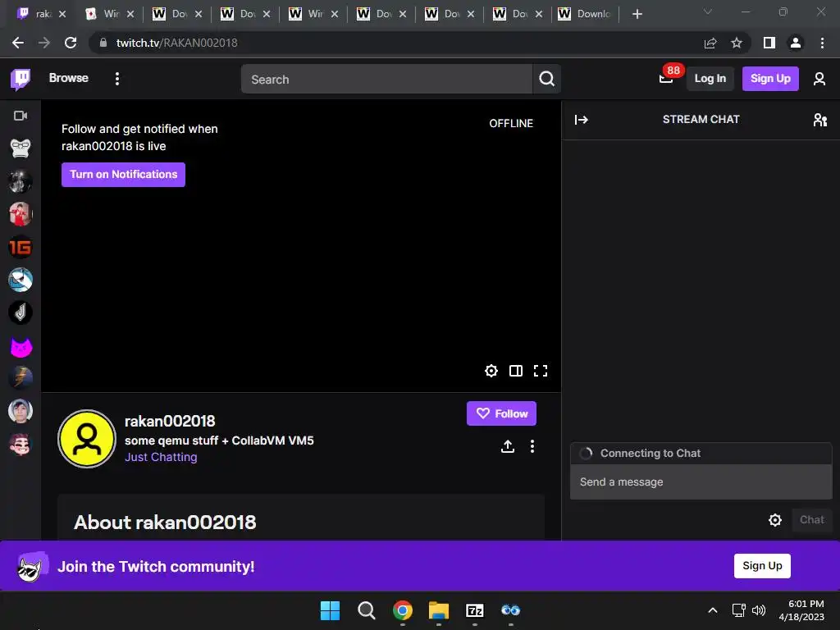
Task: Collapse the stream chat panel
Action: 582,120
